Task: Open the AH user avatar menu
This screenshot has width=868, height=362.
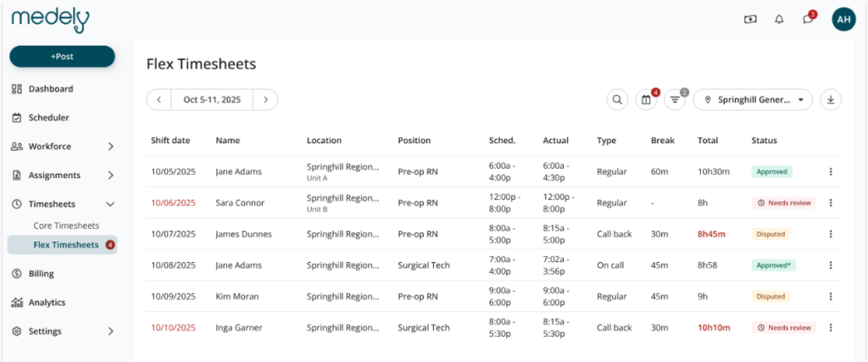Action: [843, 19]
